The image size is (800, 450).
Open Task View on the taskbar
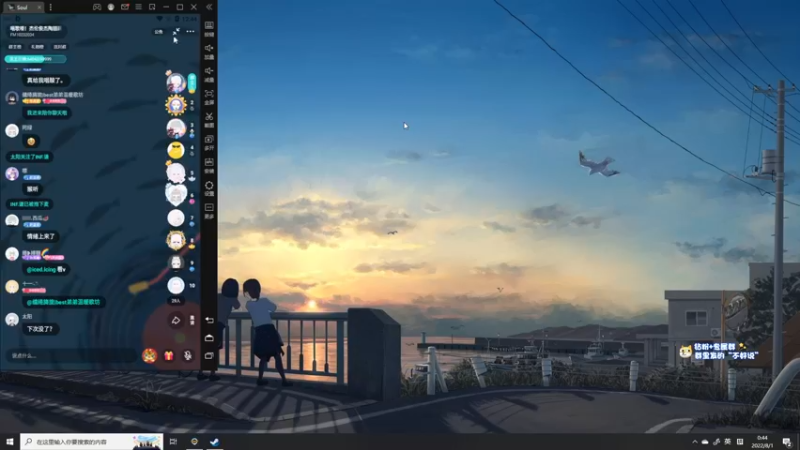click(x=173, y=442)
